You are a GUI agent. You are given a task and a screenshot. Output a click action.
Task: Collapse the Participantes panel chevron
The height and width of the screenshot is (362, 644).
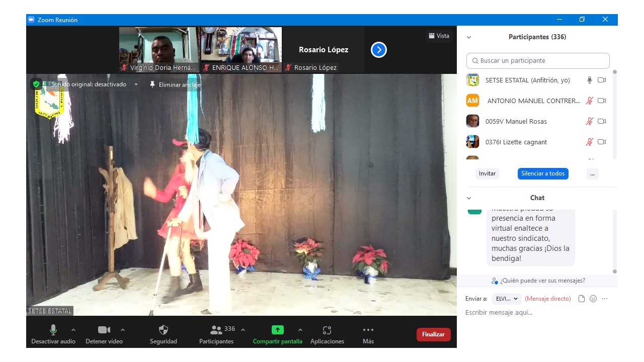coord(469,37)
